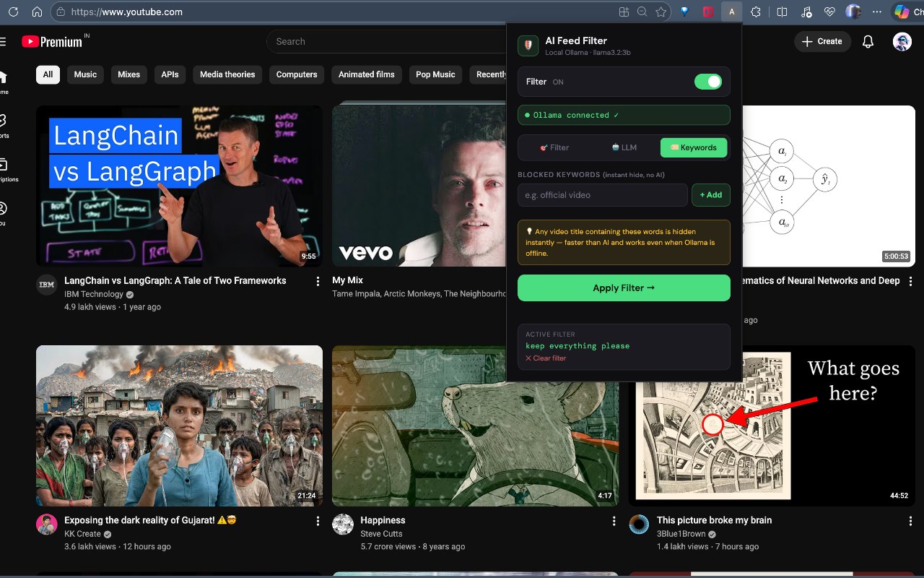Screen dimensions: 924x578
Task: View site information lock icon
Action: coord(61,12)
